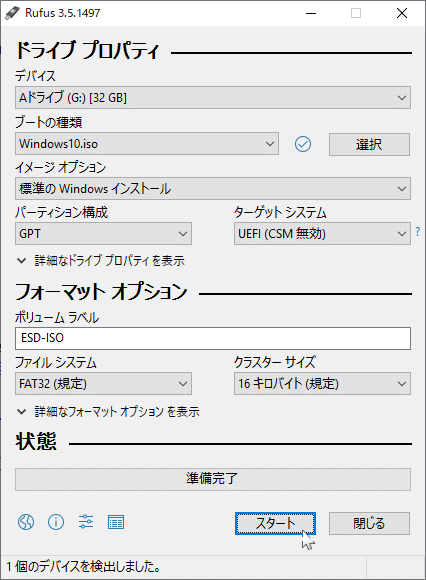This screenshot has width=426, height=580.
Task: Open the language globe icon
Action: 26,522
